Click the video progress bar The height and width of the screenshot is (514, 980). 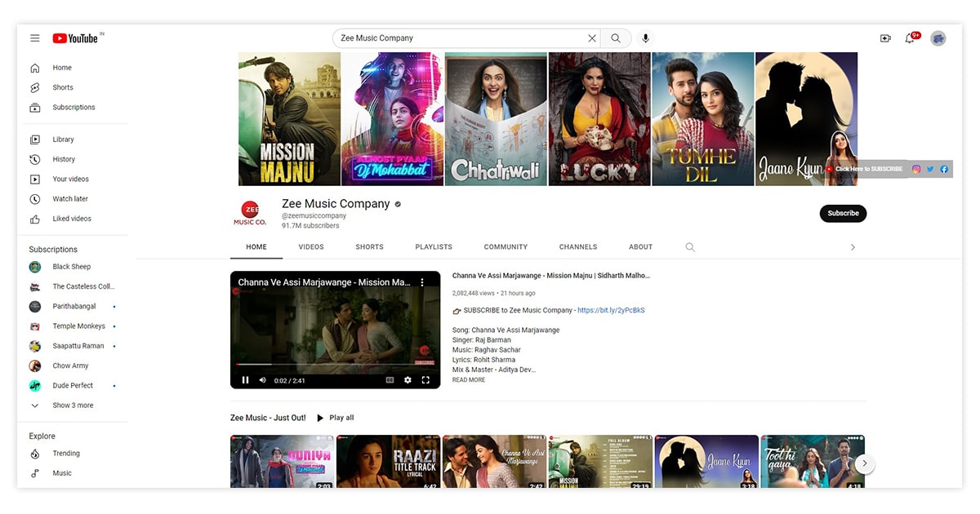pos(335,364)
